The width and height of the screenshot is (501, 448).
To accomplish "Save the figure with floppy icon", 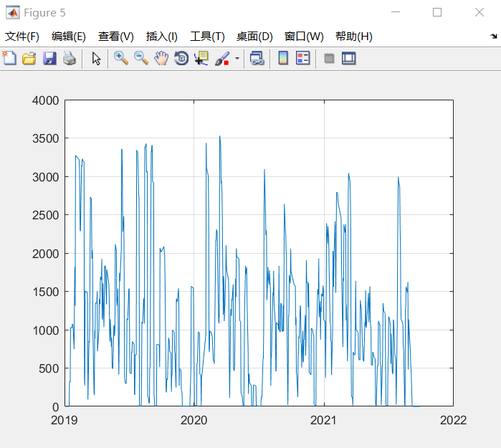I will 49,59.
